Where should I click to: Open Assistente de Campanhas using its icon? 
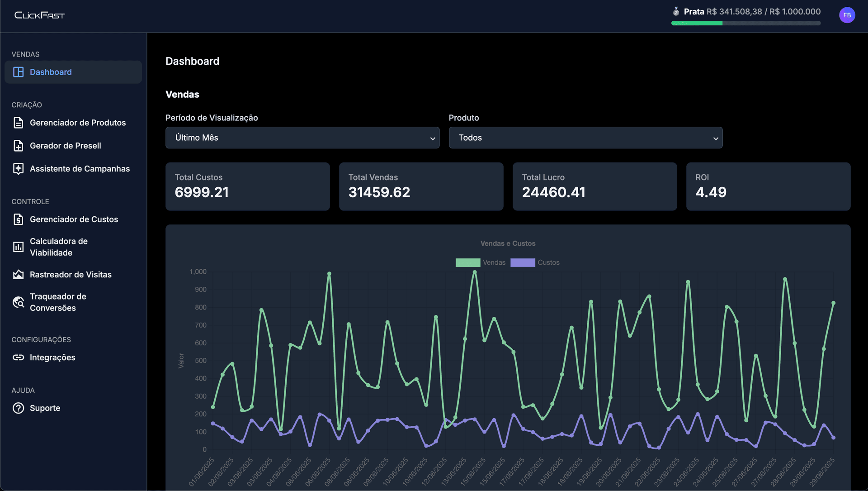coord(18,168)
